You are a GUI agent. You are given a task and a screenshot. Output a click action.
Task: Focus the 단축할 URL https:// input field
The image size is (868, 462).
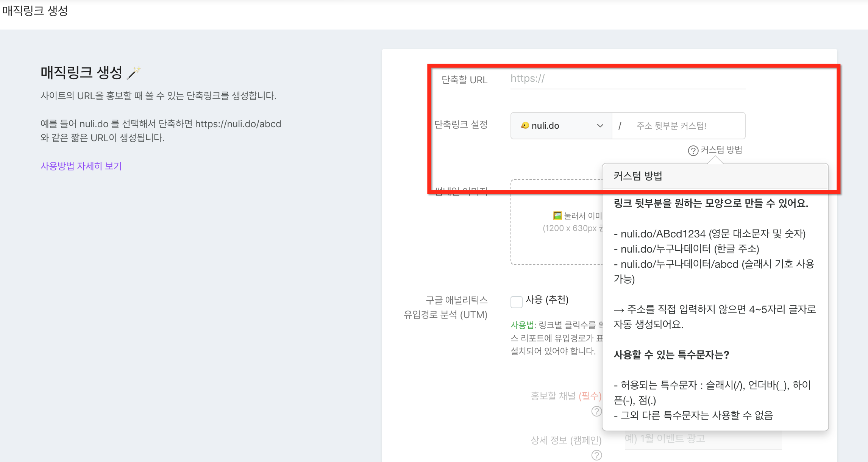click(x=627, y=79)
